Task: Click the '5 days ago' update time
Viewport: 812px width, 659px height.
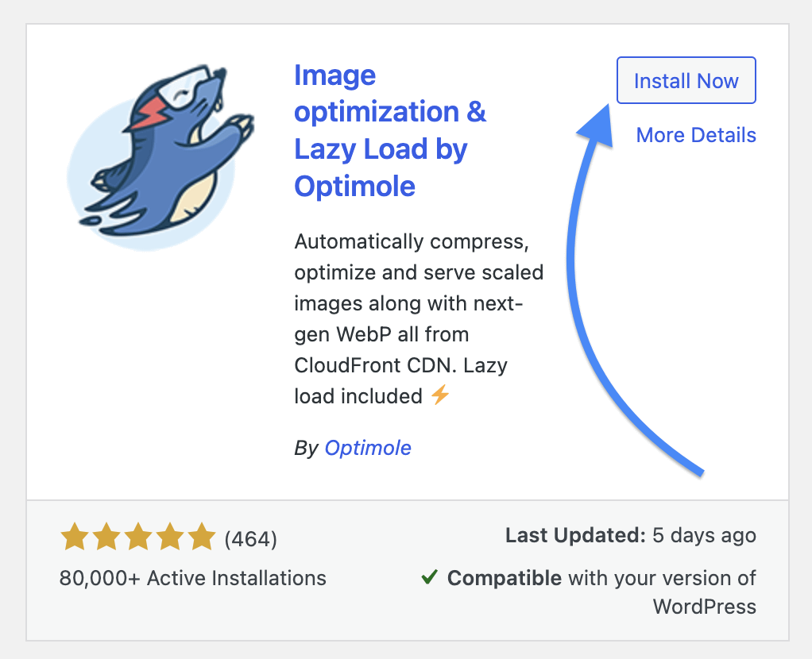Action: click(x=704, y=535)
